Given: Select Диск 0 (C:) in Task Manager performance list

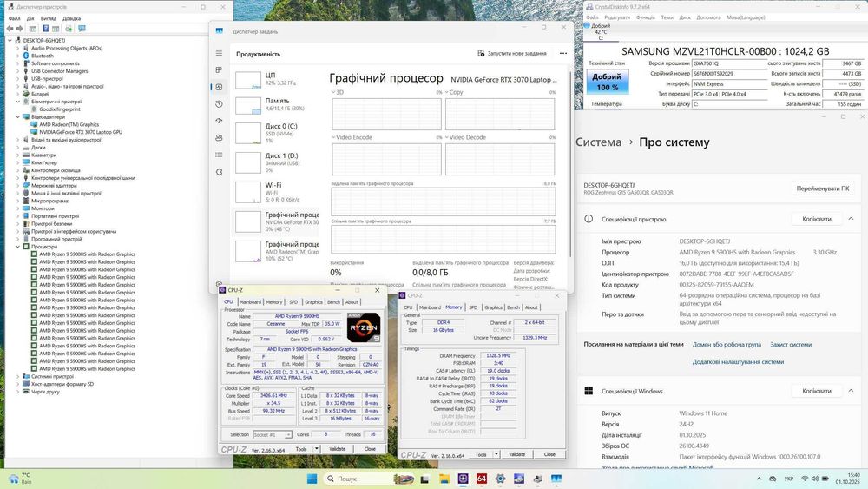Looking at the screenshot, I should (277, 133).
